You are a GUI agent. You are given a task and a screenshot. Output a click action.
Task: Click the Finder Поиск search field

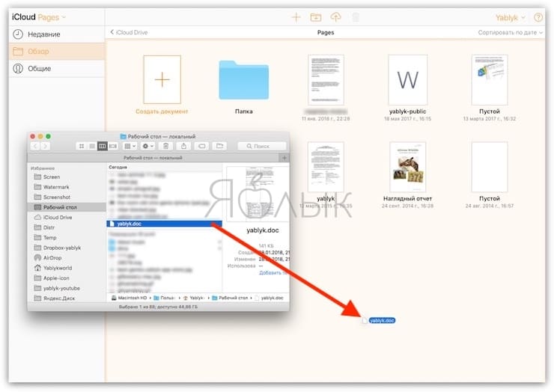coord(262,146)
